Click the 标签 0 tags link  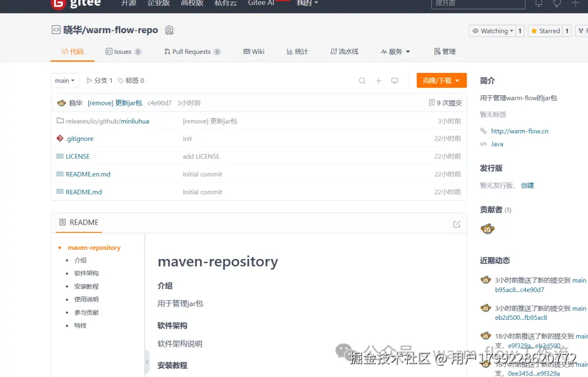(x=131, y=81)
